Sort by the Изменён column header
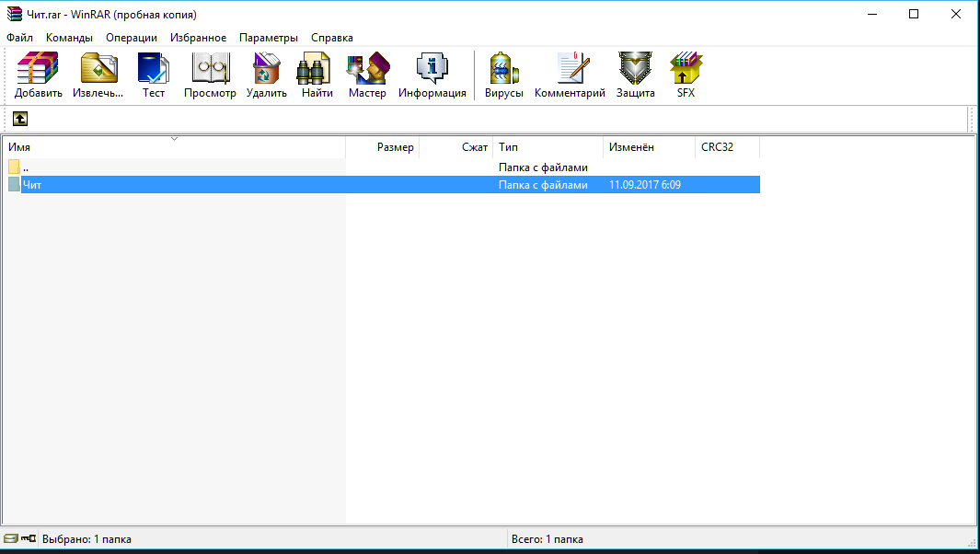The image size is (980, 554). [649, 147]
